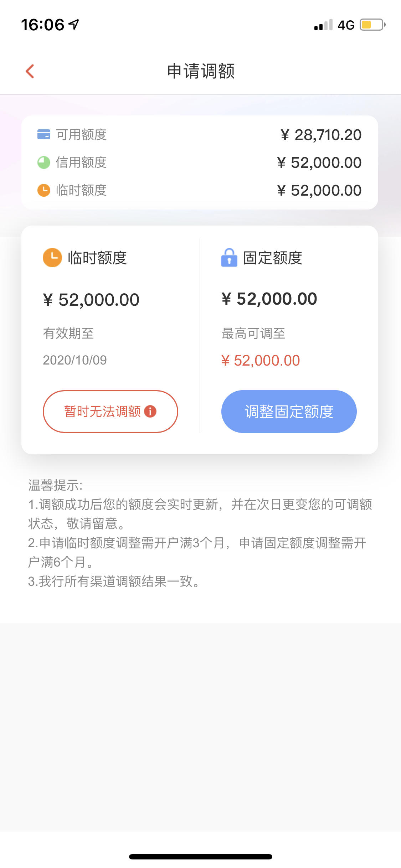Tap the small orange clock beside 临时额度
The image size is (401, 868).
pos(44,190)
